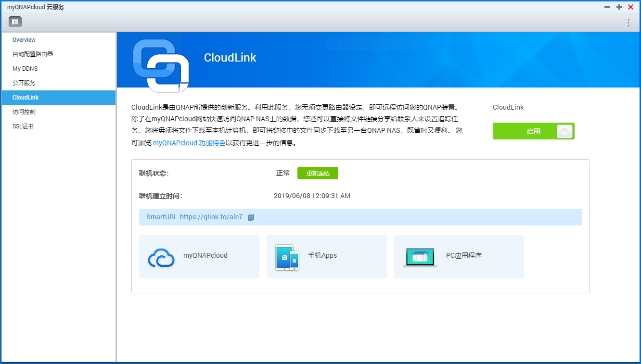The width and height of the screenshot is (641, 364).
Task: Click the 手机Apps phone and tablet icon
Action: click(287, 257)
